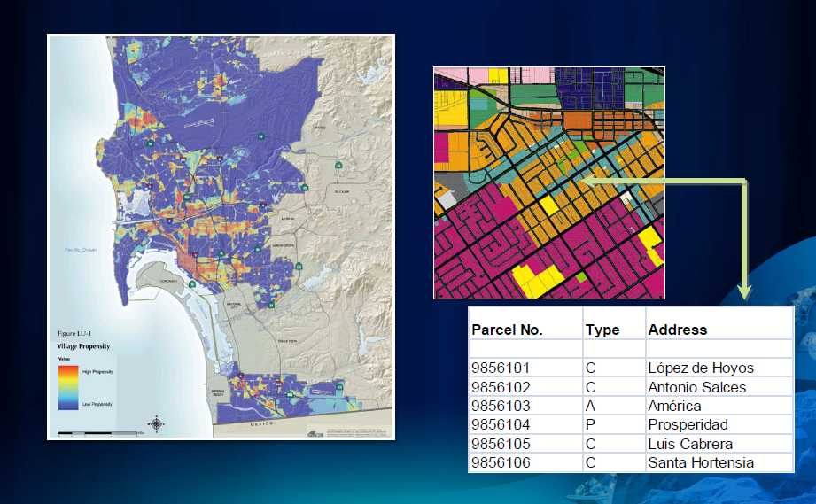Image resolution: width=816 pixels, height=504 pixels.
Task: Click the 'IMPERIAL BEACH' map label
Action: 218,392
